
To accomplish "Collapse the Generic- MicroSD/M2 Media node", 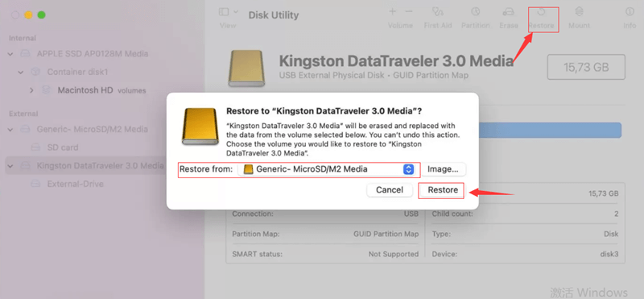I will (x=10, y=129).
